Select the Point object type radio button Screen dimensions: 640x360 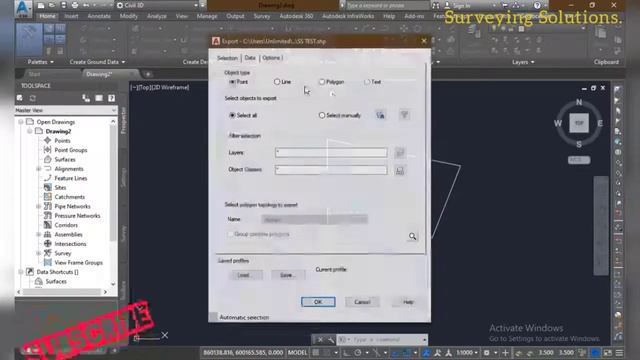[232, 82]
